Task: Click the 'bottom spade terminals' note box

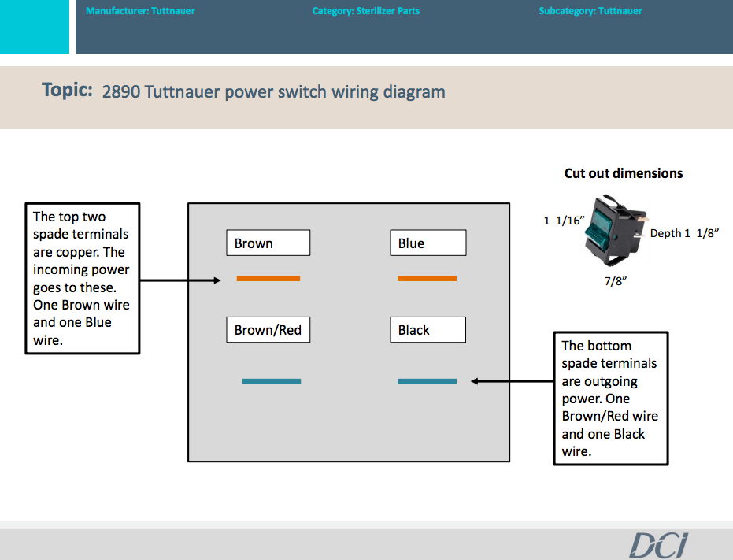Action: point(611,399)
